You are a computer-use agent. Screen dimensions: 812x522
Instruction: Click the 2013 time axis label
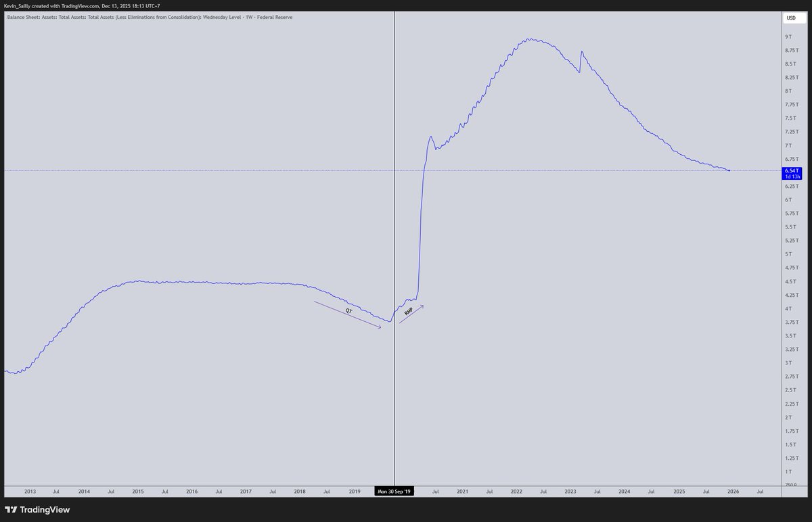coord(30,492)
